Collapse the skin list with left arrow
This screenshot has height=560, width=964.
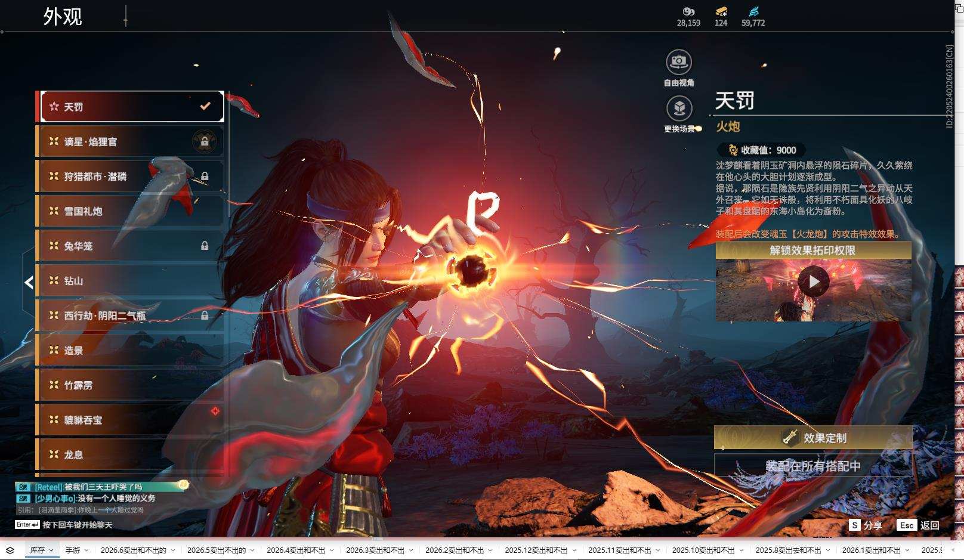pyautogui.click(x=29, y=282)
